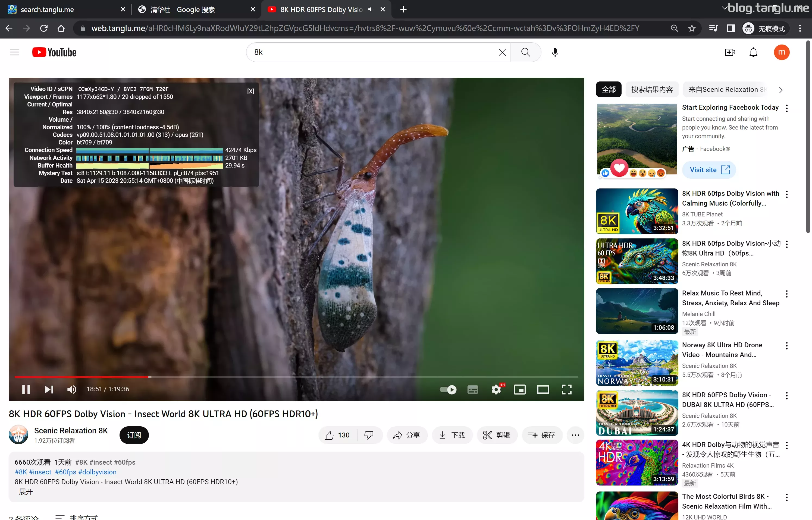Toggle subtitles/closed captions button

click(472, 389)
